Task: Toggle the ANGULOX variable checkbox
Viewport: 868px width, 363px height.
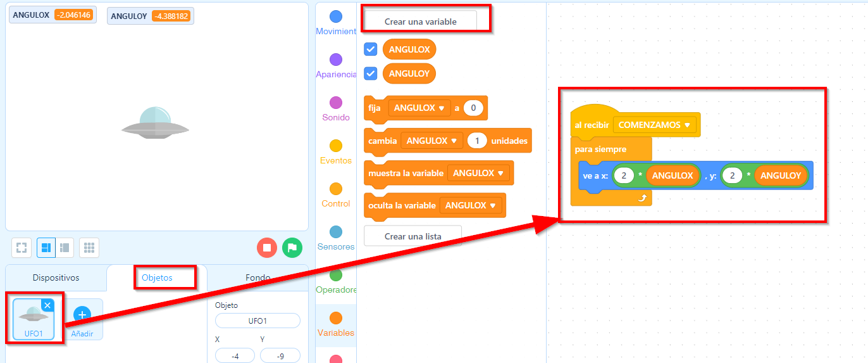Action: (x=371, y=49)
